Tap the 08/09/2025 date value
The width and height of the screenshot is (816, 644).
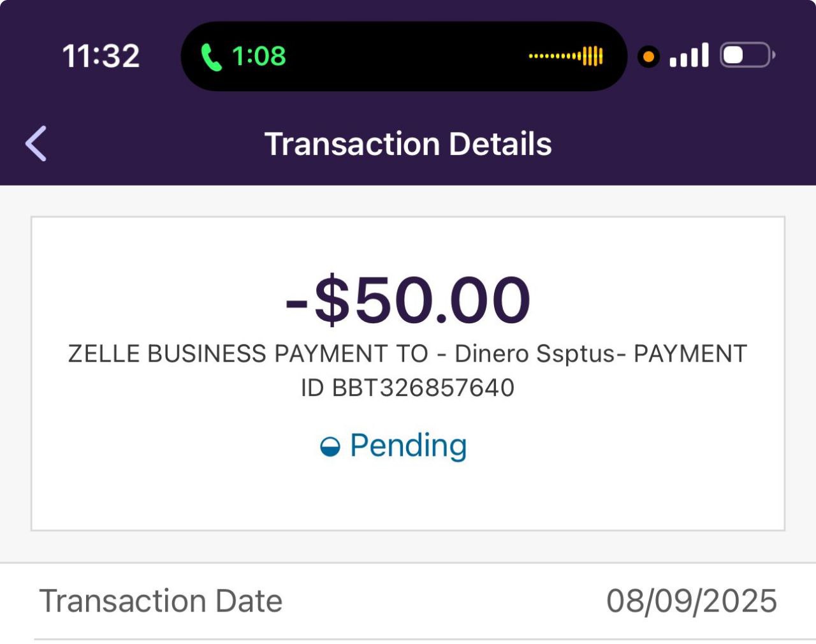pos(691,601)
